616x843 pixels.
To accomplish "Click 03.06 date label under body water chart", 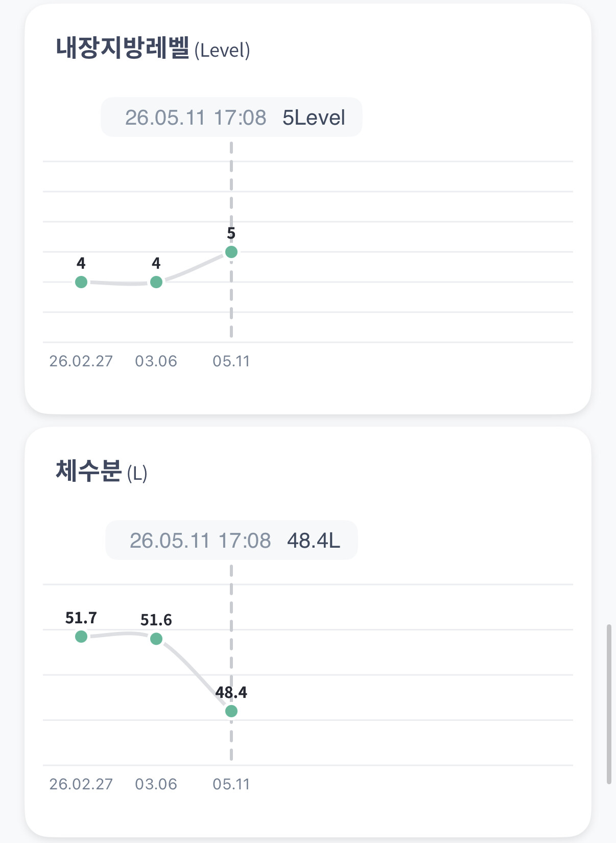I will pyautogui.click(x=156, y=784).
